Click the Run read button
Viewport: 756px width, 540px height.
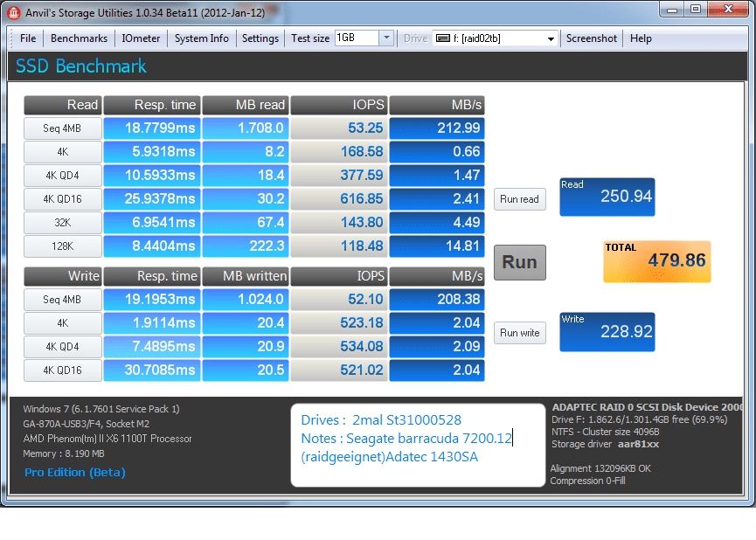click(520, 199)
